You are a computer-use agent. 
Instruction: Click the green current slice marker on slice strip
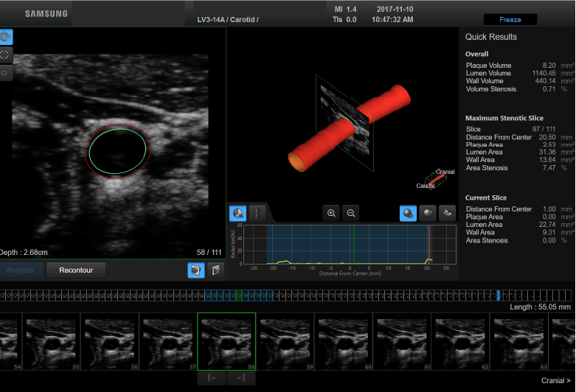pyautogui.click(x=239, y=295)
